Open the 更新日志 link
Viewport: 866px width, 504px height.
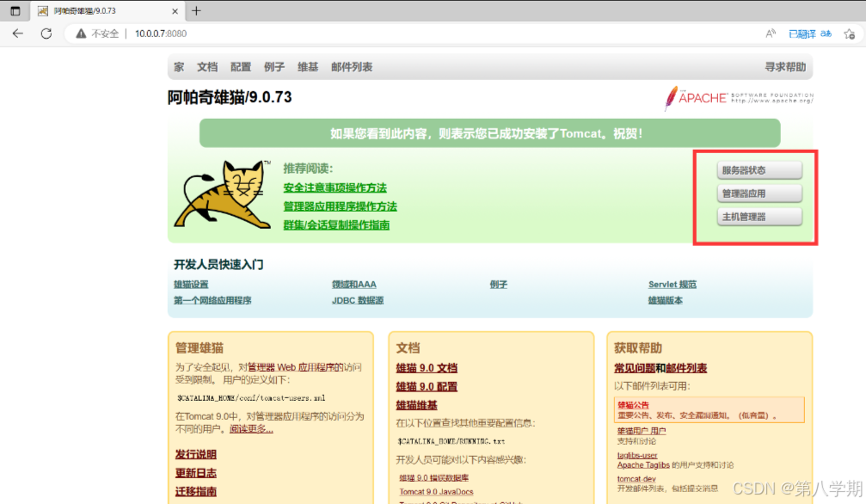pyautogui.click(x=195, y=473)
